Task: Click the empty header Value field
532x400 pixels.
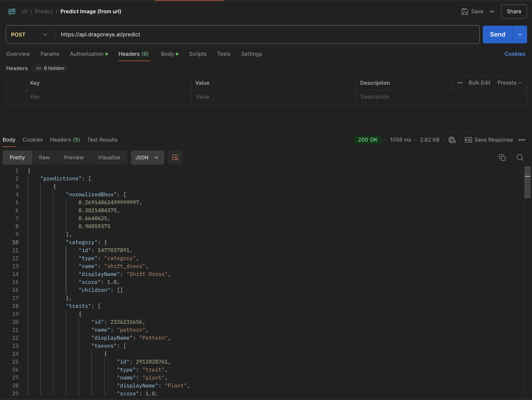Action: (x=274, y=97)
